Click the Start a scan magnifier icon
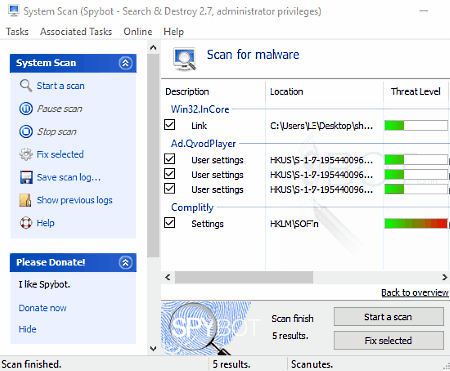 [26, 86]
